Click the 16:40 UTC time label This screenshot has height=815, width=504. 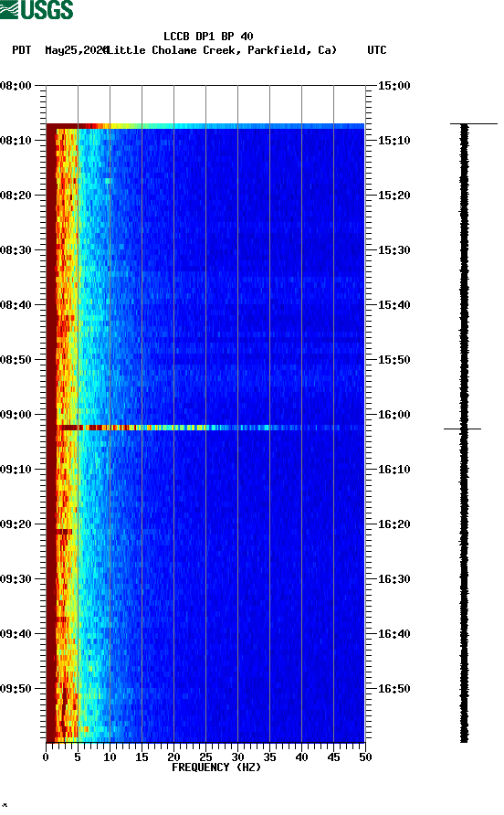coord(394,634)
